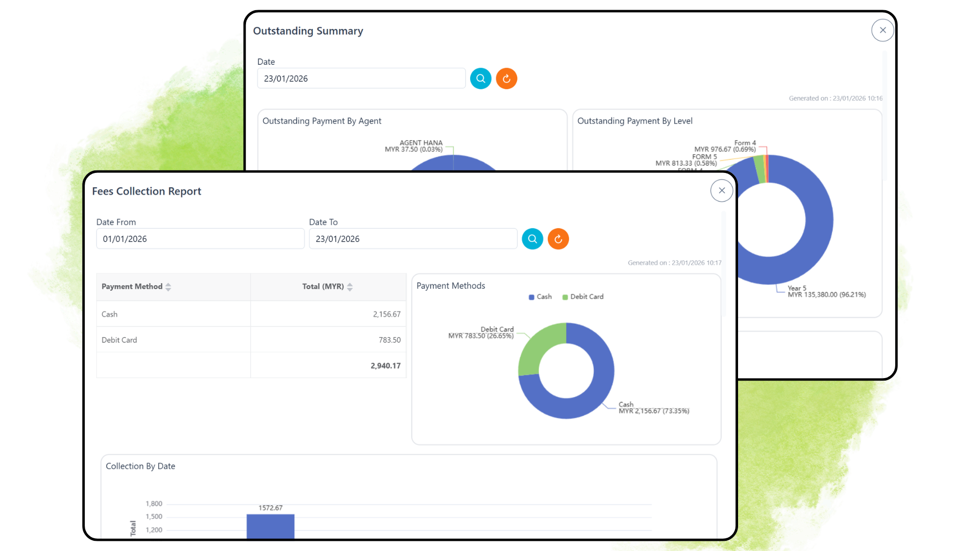This screenshot has width=980, height=551.
Task: Close the Fees Collection Report dialog
Action: coord(721,190)
